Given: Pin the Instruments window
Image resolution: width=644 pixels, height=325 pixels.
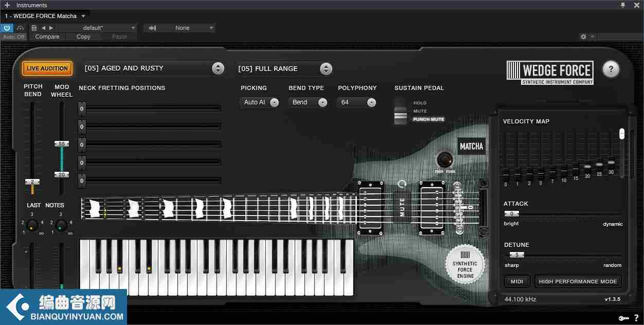Looking at the screenshot, I should pyautogui.click(x=623, y=5).
